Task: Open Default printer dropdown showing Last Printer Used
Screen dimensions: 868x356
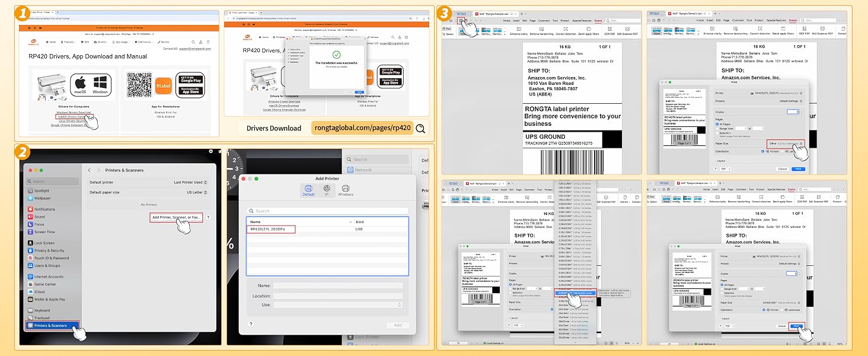Action: click(x=190, y=182)
